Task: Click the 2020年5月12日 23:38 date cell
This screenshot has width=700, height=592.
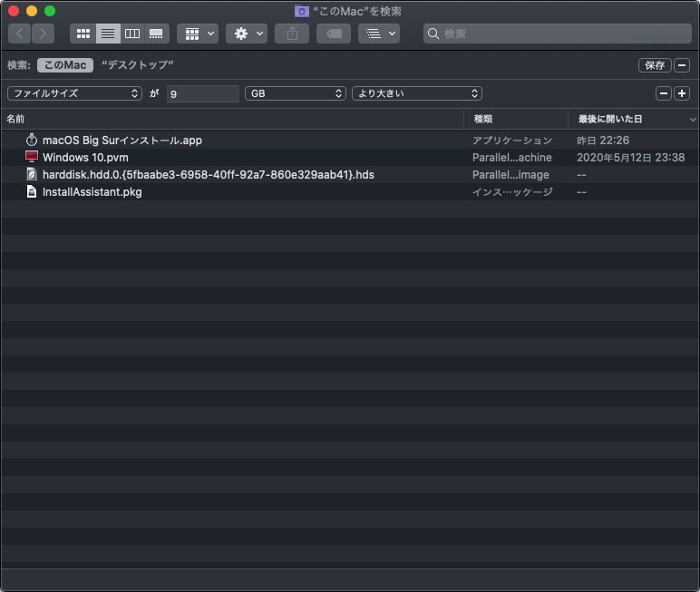Action: (630, 158)
